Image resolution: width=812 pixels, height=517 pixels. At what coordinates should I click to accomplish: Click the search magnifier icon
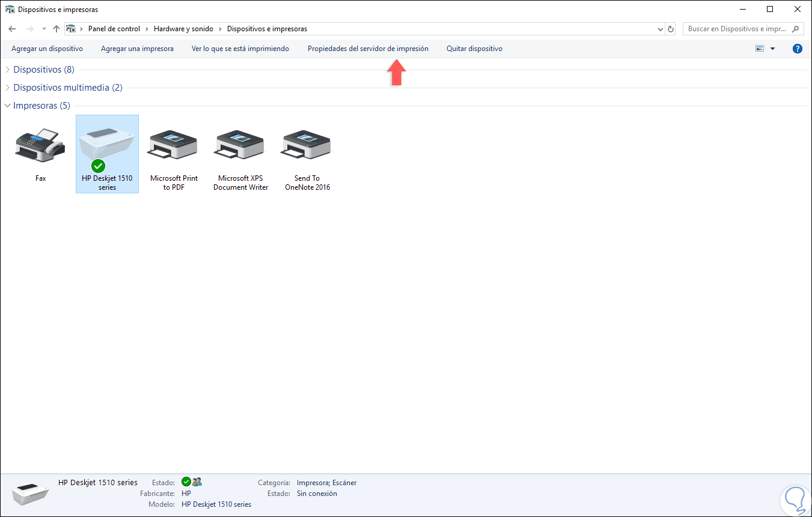click(796, 29)
